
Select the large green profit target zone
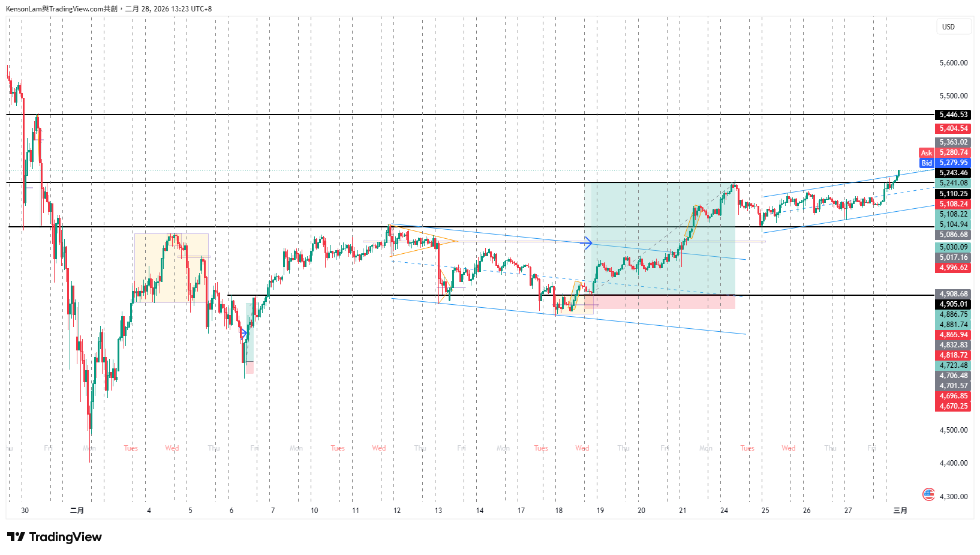[660, 240]
